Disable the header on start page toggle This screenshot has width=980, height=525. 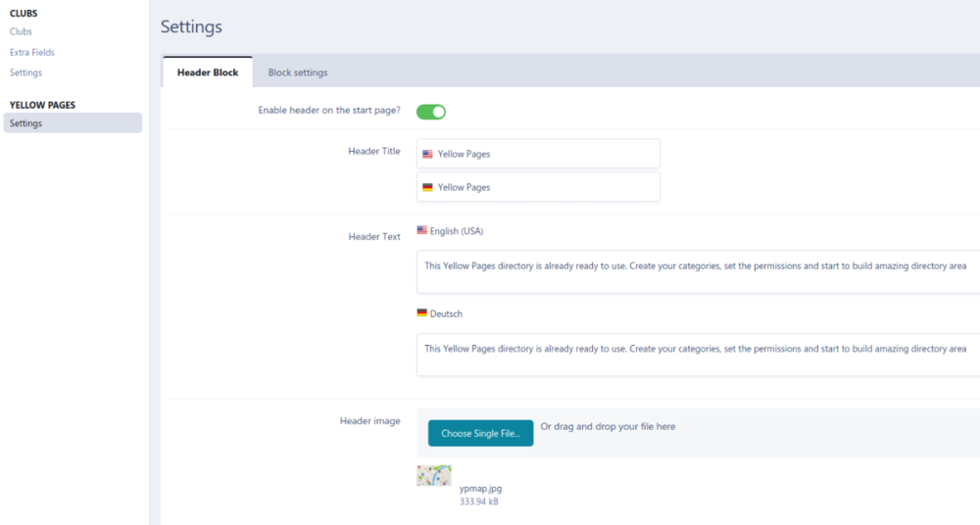[431, 112]
